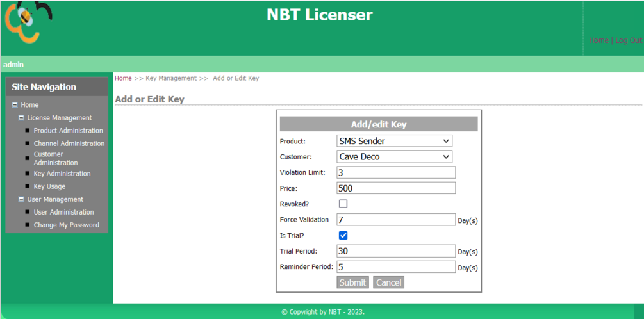Click the Log Out link

point(629,40)
